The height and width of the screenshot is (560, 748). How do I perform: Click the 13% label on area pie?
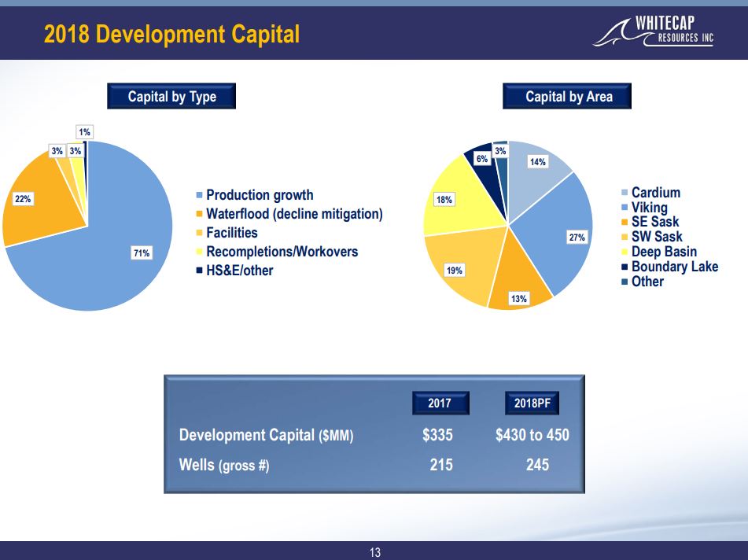pos(518,299)
